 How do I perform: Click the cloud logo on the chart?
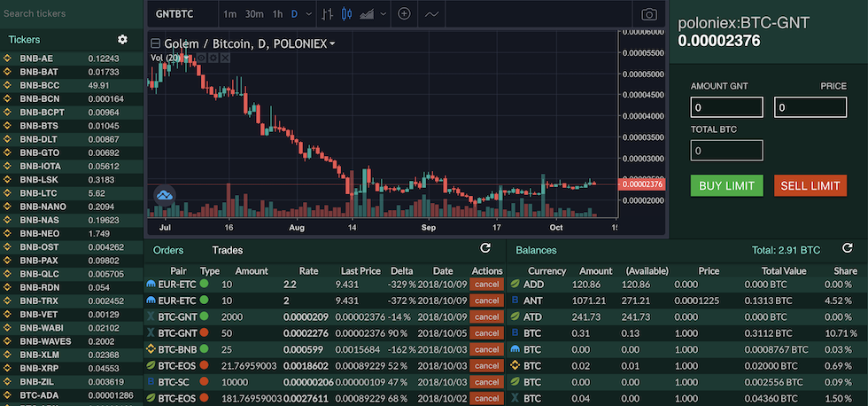165,196
